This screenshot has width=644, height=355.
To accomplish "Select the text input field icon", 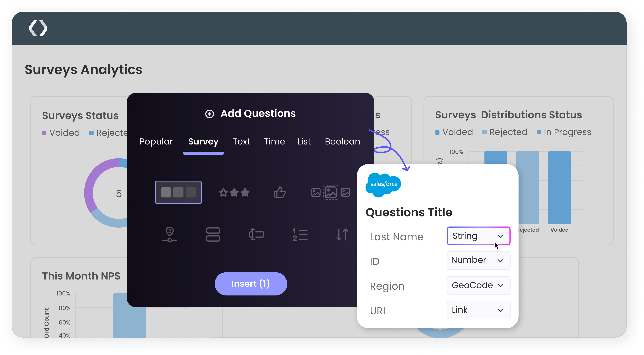I will (x=257, y=234).
